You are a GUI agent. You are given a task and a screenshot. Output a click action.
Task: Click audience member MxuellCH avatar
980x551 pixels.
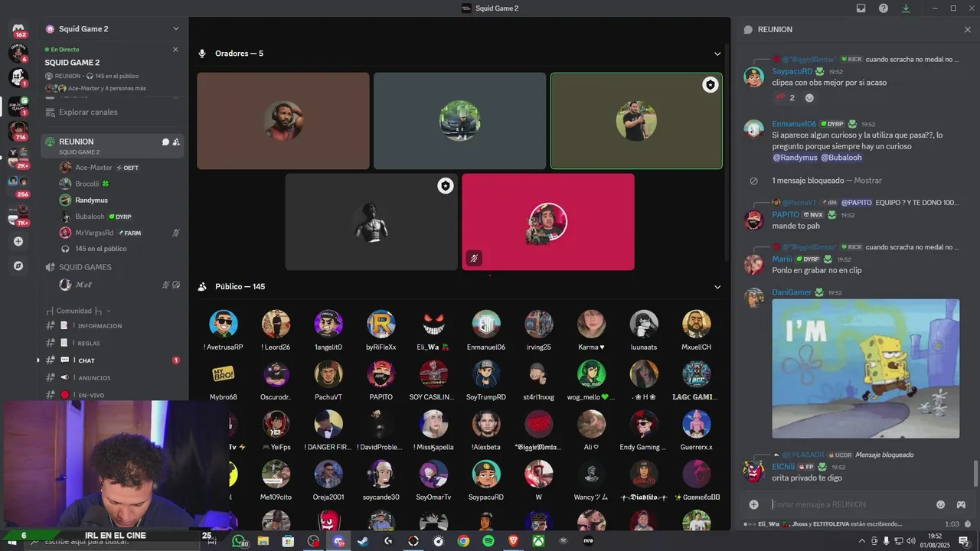coord(696,324)
